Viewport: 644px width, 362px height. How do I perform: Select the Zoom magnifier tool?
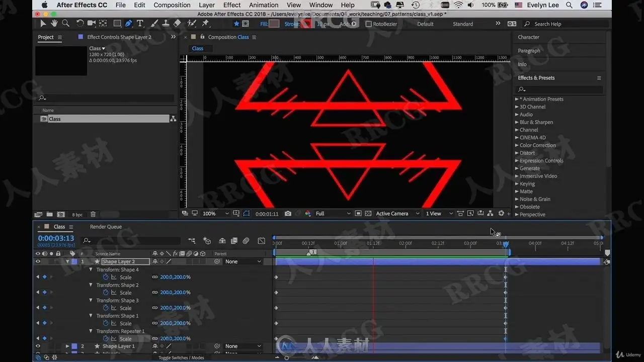tap(65, 24)
